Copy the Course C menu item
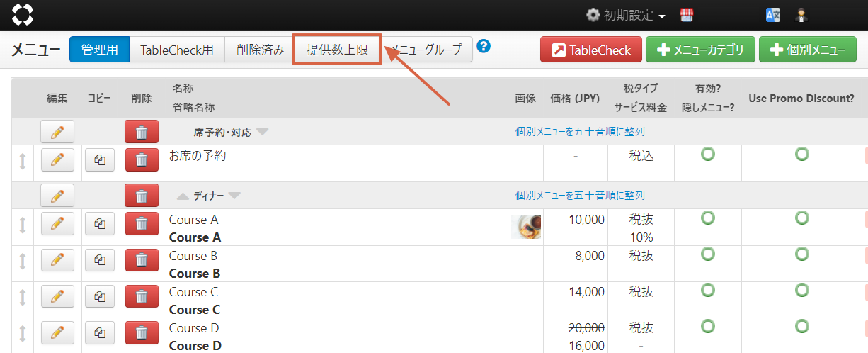Image resolution: width=868 pixels, height=353 pixels. tap(100, 296)
